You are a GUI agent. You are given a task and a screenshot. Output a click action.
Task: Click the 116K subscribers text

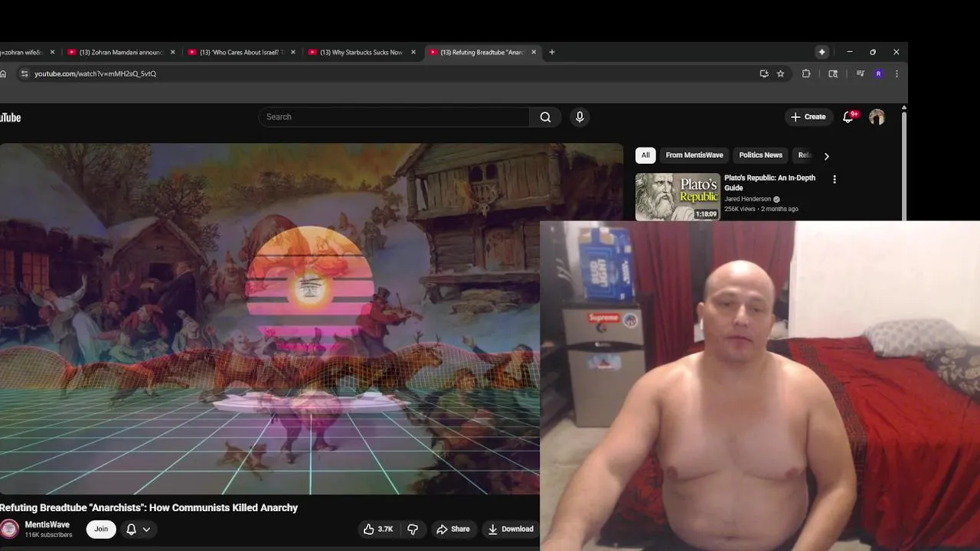coord(48,535)
